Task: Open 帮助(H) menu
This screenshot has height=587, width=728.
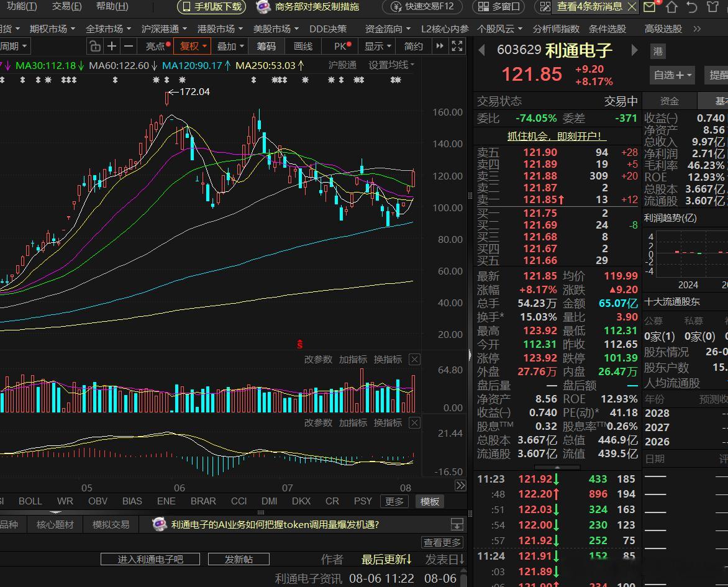Action: 112,6
